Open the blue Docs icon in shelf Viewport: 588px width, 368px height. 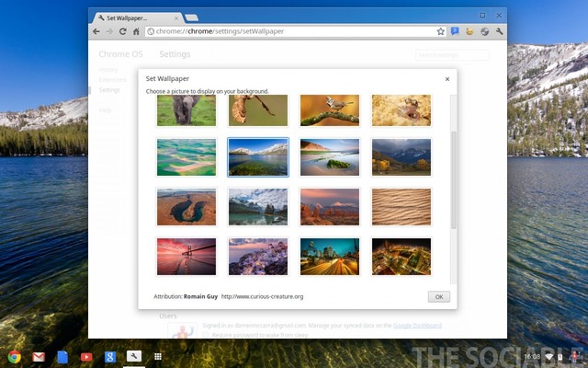click(62, 357)
